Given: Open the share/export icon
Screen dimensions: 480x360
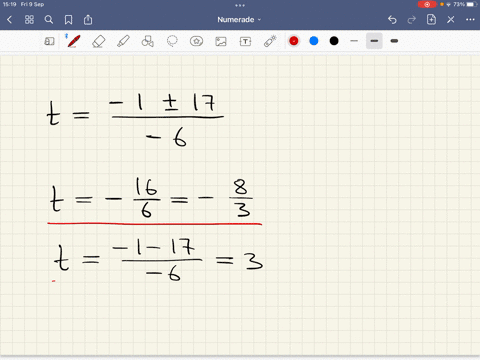Looking at the screenshot, I should pos(88,20).
